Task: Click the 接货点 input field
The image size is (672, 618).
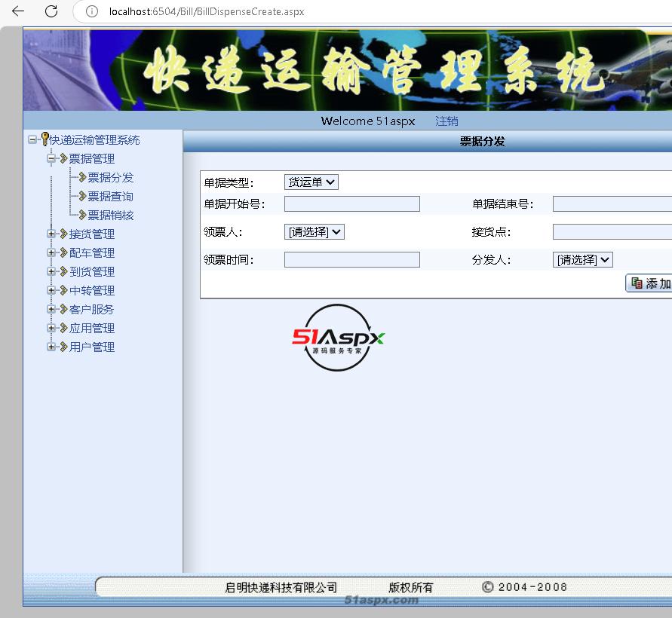Action: (612, 231)
